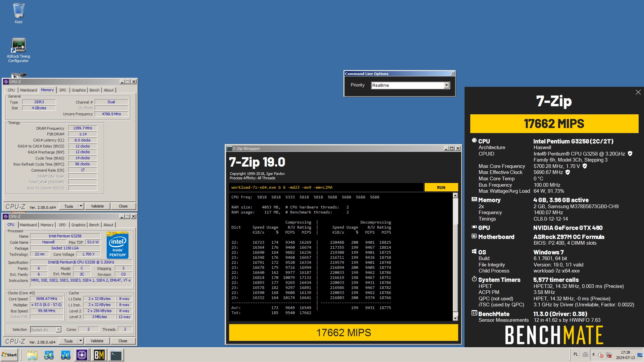The image size is (644, 362).
Task: Click the BenchMate version section icon
Action: (x=474, y=313)
